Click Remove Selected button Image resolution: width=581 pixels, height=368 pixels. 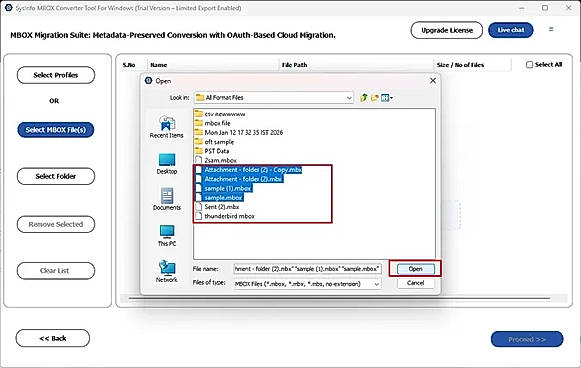click(x=56, y=224)
